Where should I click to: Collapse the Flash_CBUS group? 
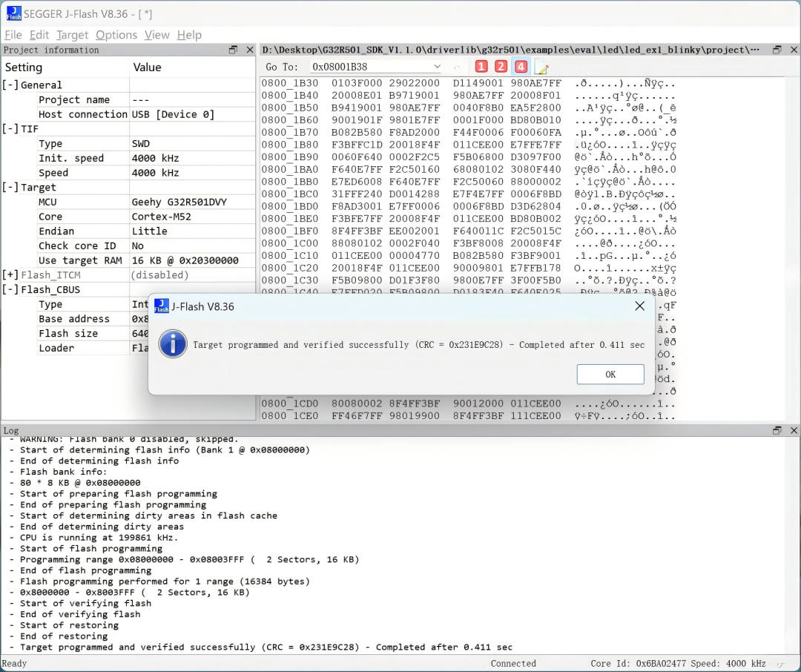pos(10,289)
